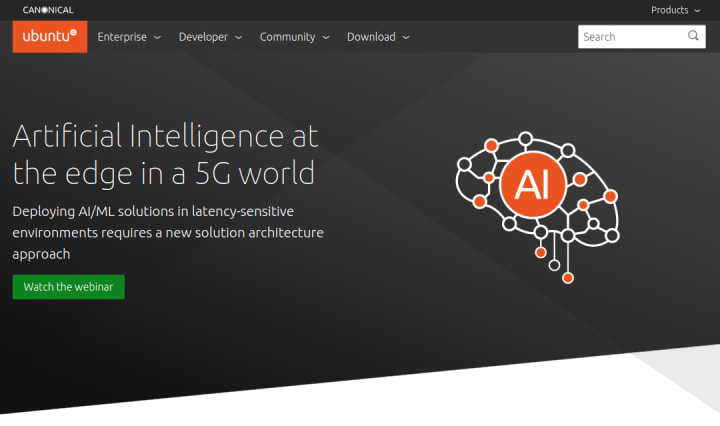Open the Enterprise menu
720x426 pixels.
point(129,37)
